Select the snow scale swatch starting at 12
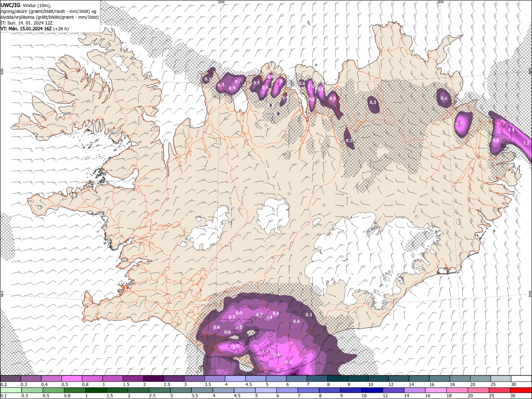Viewport: 532px width, 399px height. tap(399, 378)
